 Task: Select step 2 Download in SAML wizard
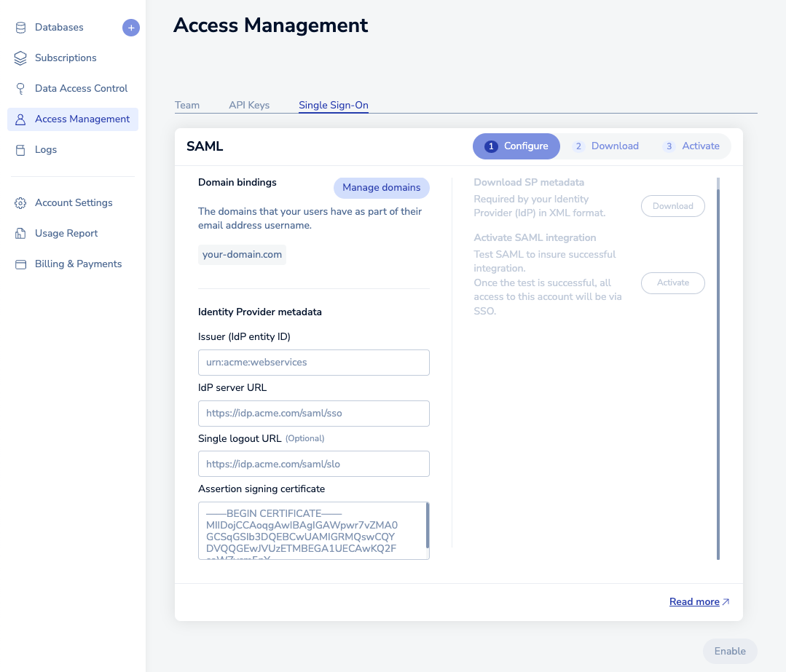(606, 146)
